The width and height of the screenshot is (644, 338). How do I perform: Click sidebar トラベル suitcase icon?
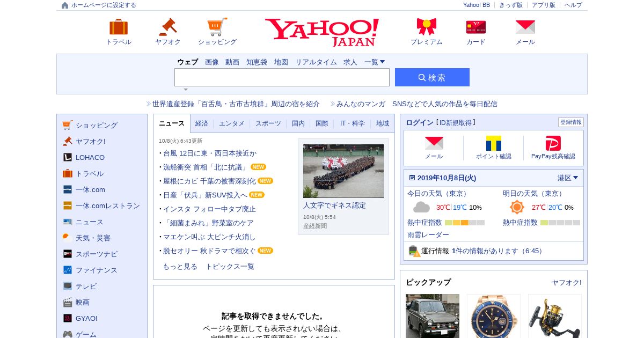pos(67,173)
